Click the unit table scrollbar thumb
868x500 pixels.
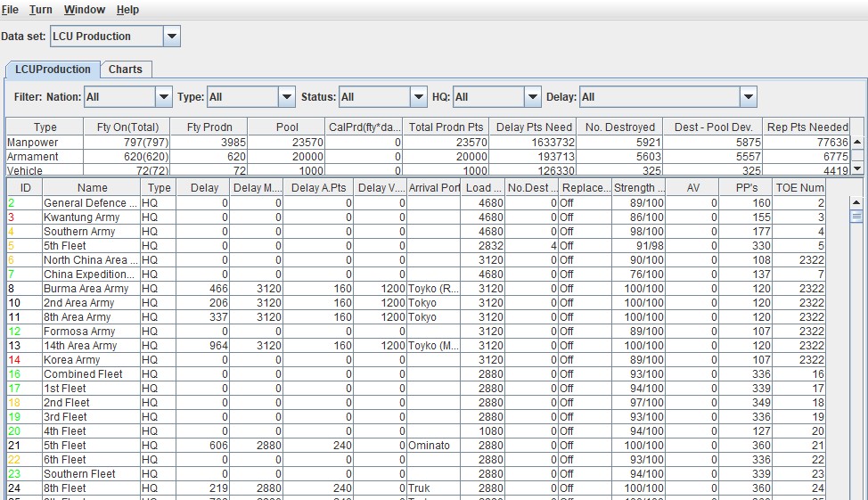856,216
